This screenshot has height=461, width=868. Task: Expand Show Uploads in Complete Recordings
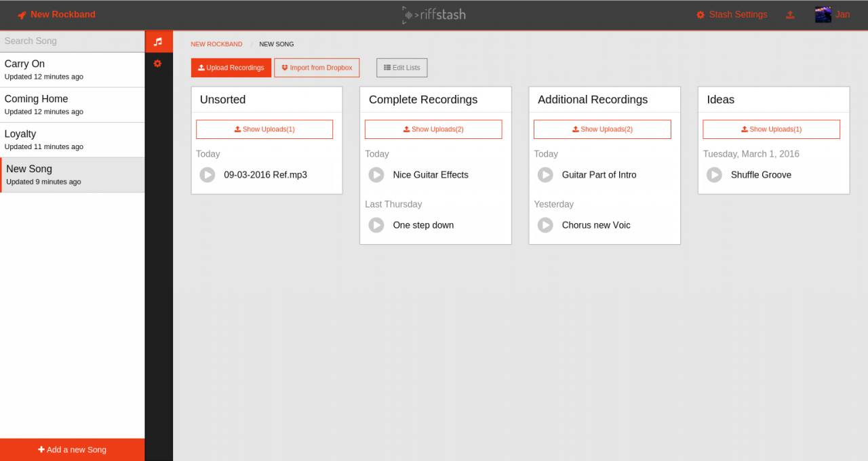pyautogui.click(x=433, y=129)
